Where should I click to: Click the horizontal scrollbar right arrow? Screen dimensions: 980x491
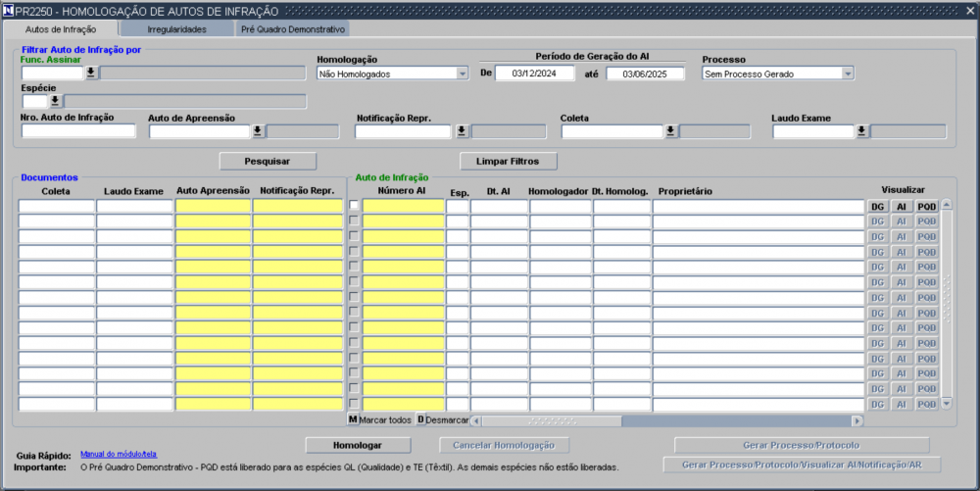pos(857,421)
